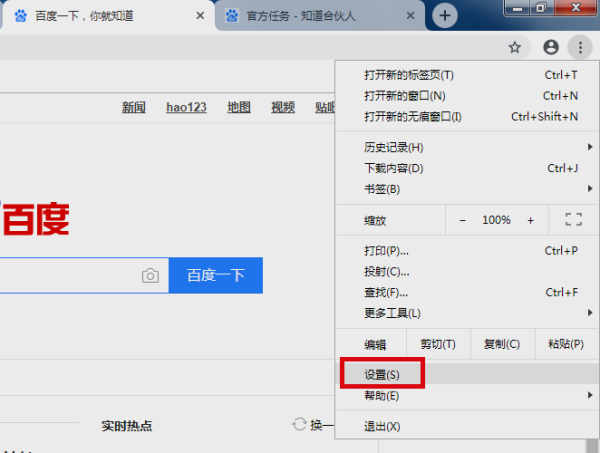Click the 实时热点 heading

pyautogui.click(x=127, y=426)
